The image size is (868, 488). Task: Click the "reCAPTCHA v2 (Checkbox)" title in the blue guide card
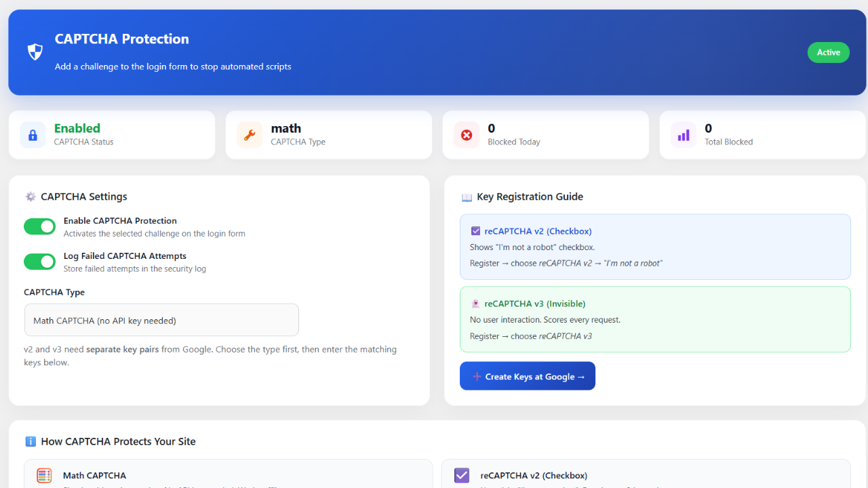(538, 231)
